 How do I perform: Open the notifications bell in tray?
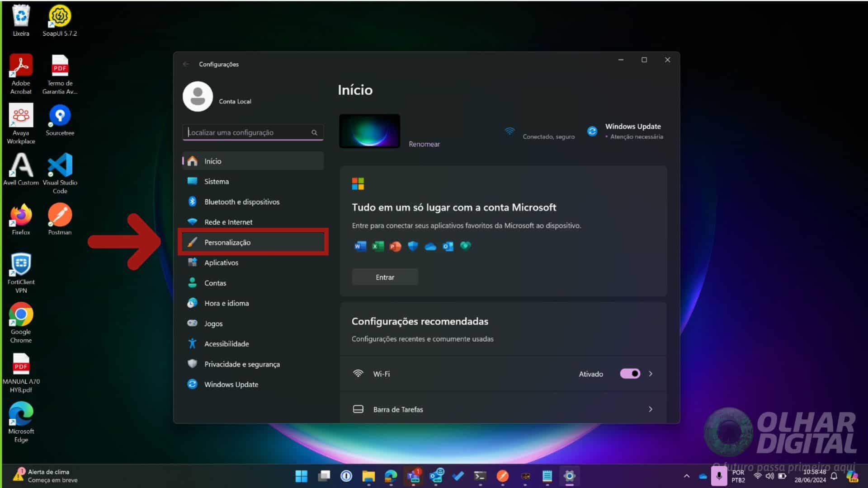click(834, 476)
